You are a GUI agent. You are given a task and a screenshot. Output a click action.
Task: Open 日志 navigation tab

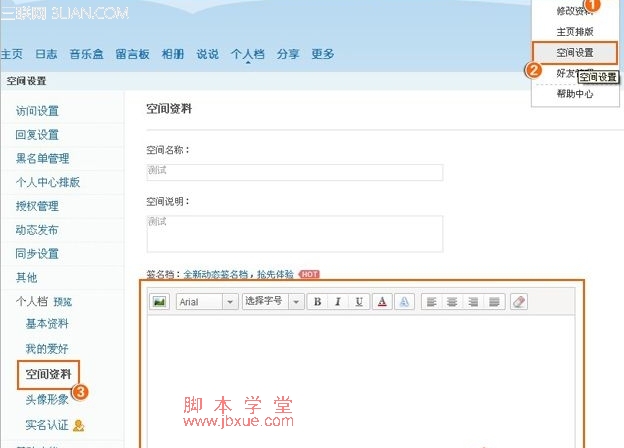coord(46,54)
